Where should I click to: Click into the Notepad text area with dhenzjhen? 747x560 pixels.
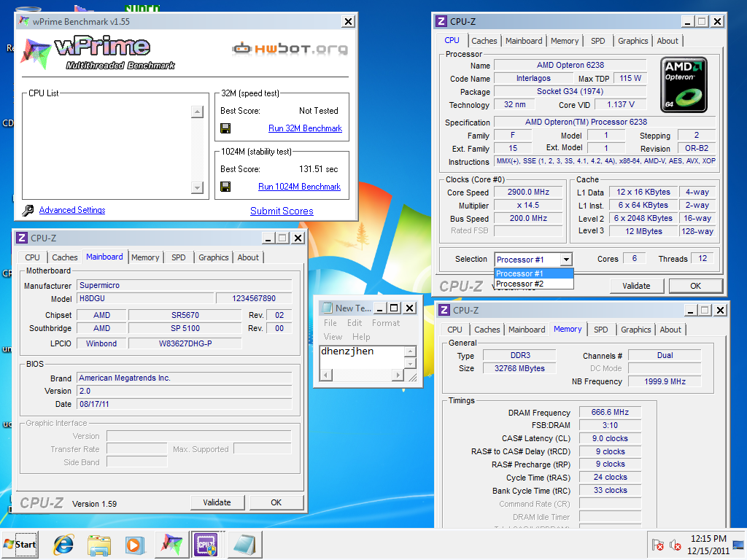(x=362, y=357)
